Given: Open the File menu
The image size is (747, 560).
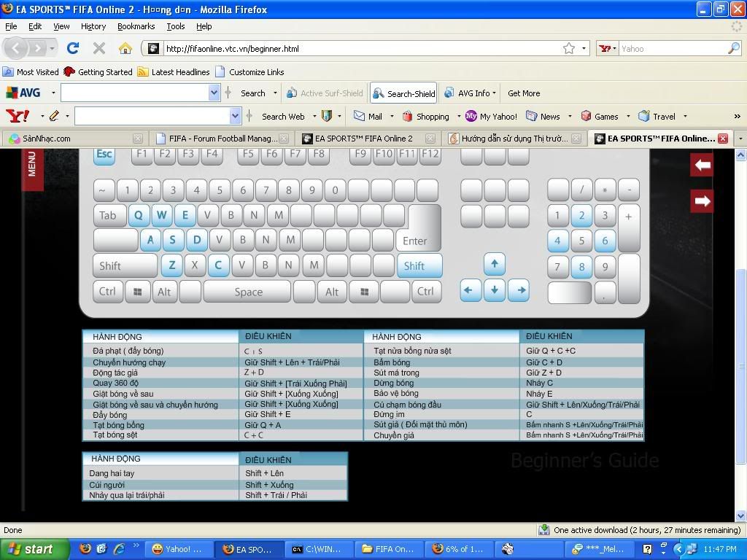Looking at the screenshot, I should 11,26.
